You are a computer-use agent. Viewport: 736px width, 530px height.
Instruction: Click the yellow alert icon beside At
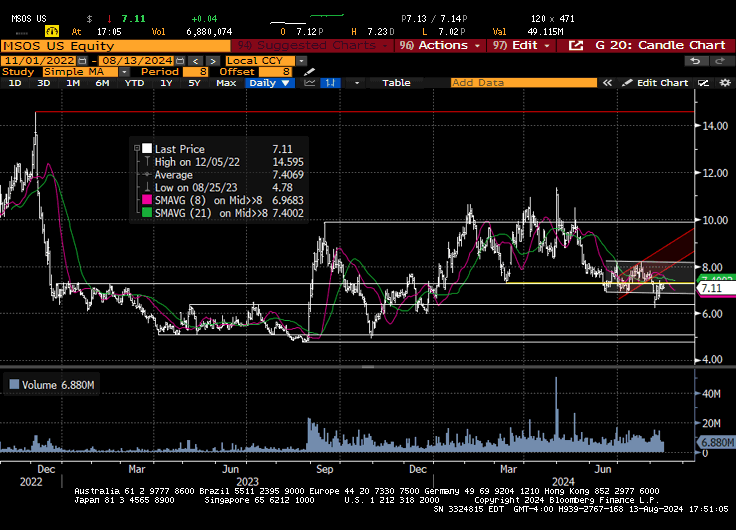[52, 31]
